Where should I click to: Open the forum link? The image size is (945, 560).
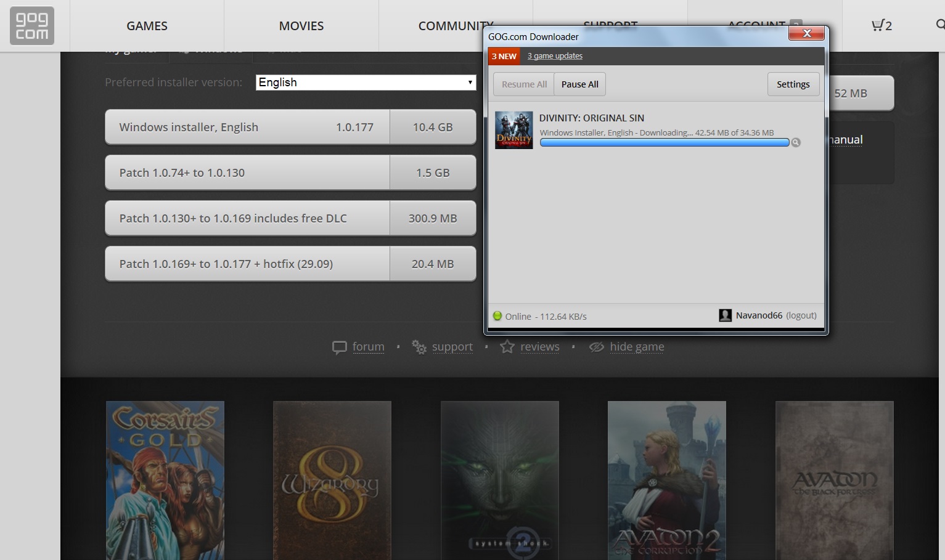[369, 347]
